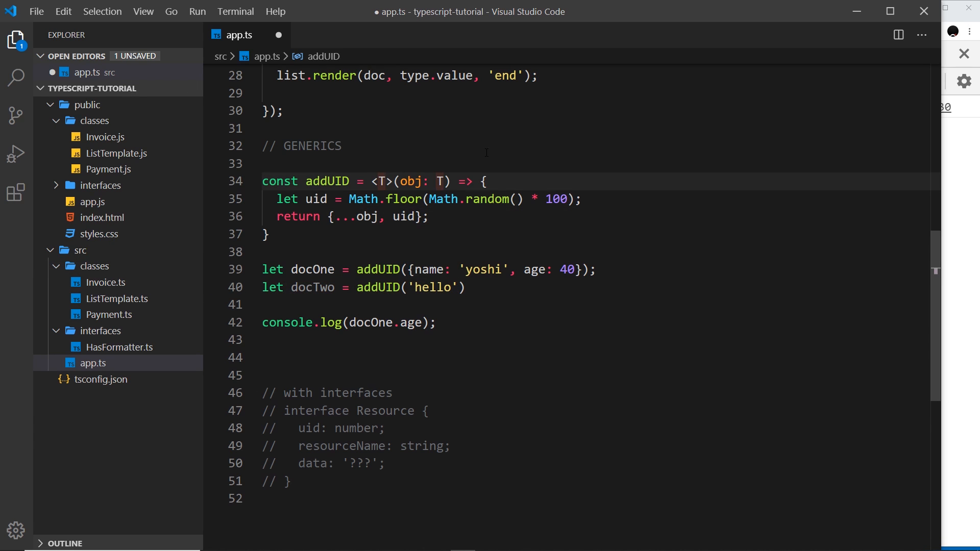The image size is (980, 551).
Task: Open the File menu
Action: [36, 11]
